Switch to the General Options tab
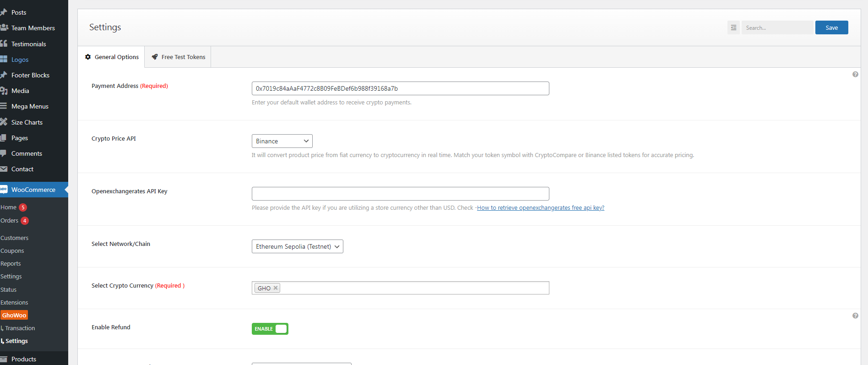Screen dimensions: 868x365 pyautogui.click(x=112, y=57)
